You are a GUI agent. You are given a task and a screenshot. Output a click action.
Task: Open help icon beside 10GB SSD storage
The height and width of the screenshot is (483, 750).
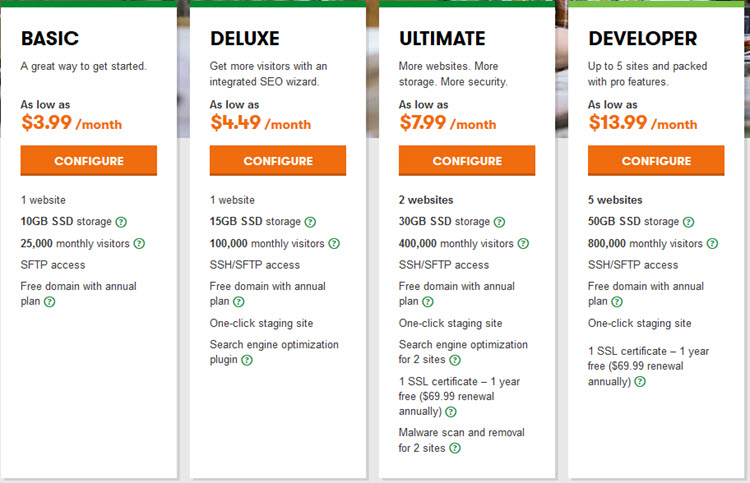click(x=121, y=222)
